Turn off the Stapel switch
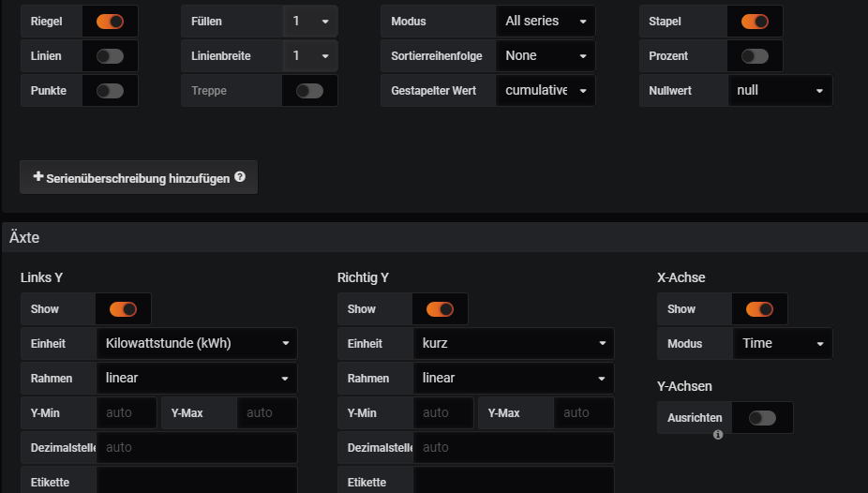868x493 pixels. click(755, 22)
